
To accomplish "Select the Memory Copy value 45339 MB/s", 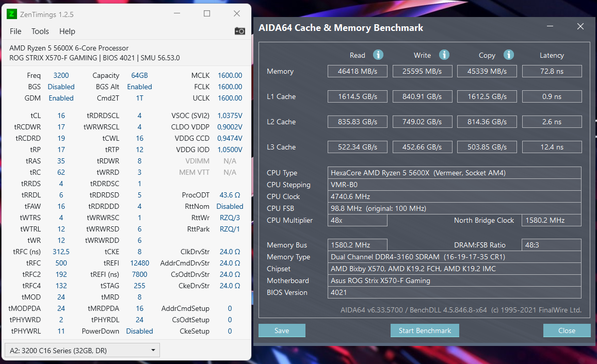I will (487, 71).
